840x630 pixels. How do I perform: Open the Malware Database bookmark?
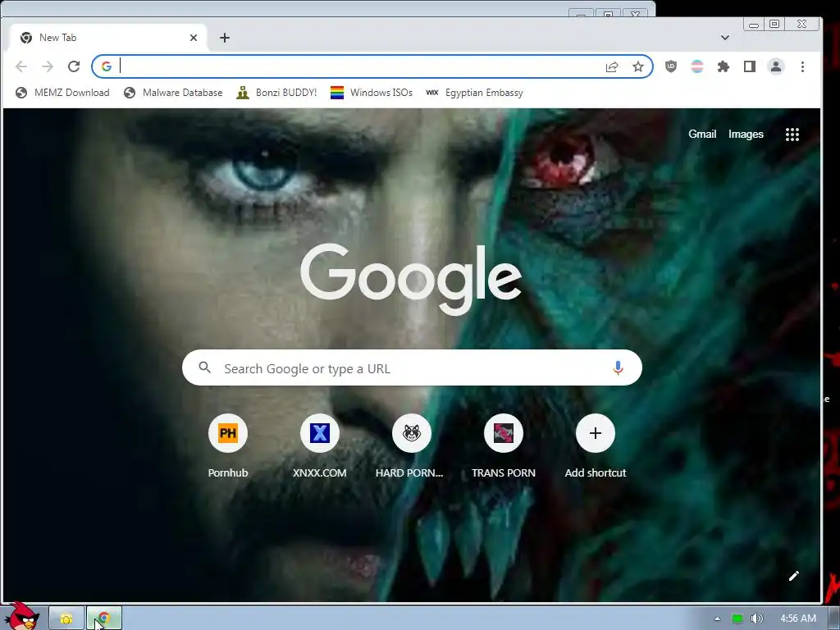click(173, 93)
